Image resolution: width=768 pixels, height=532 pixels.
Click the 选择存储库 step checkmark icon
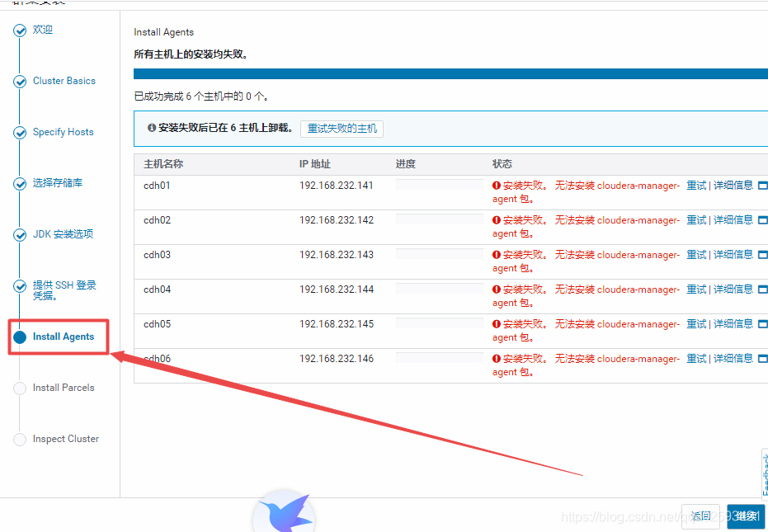point(20,184)
